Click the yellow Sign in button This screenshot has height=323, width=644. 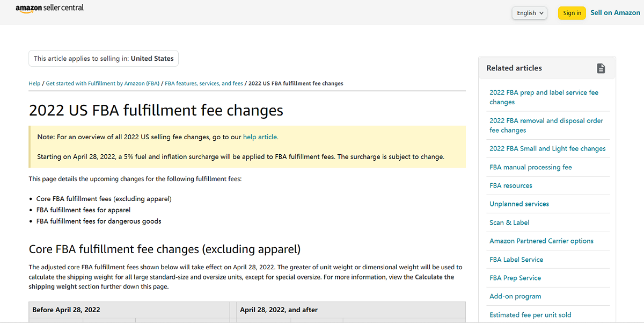point(572,13)
